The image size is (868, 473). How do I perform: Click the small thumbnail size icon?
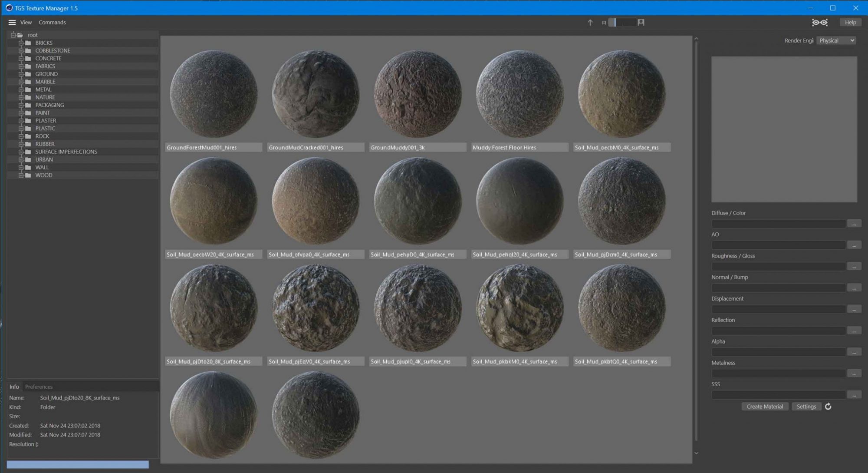coord(603,23)
